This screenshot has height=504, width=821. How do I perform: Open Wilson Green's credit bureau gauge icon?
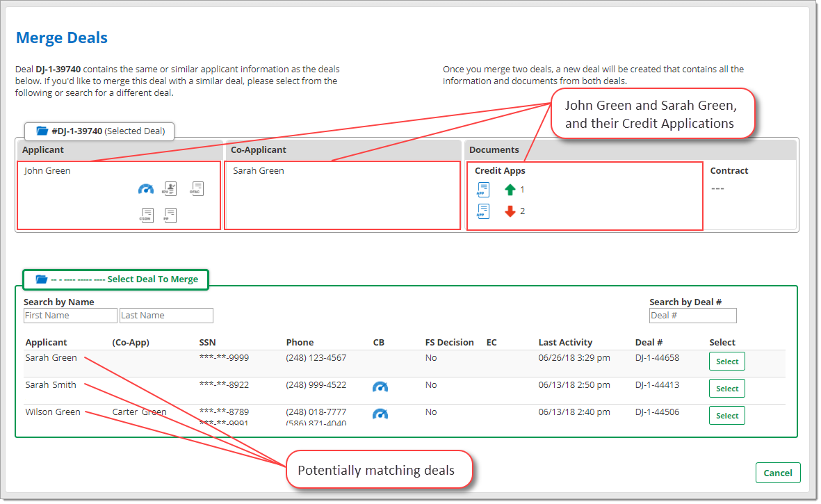tap(380, 414)
